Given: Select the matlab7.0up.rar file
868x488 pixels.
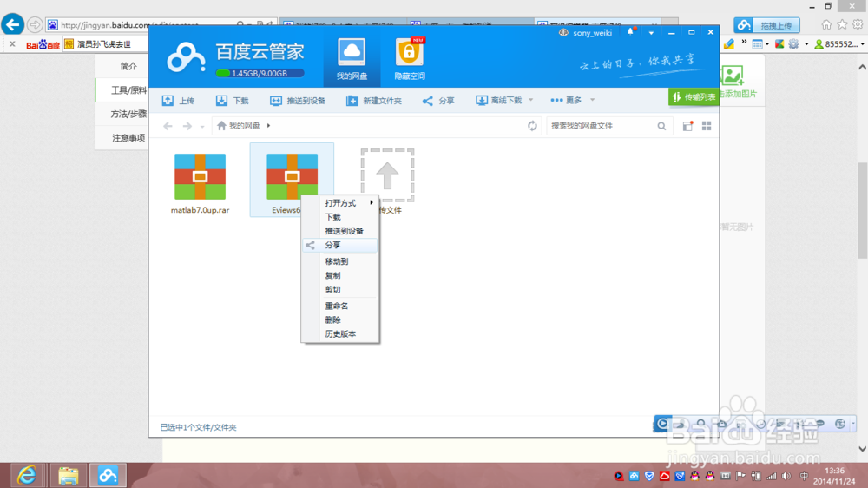Looking at the screenshot, I should tap(200, 183).
